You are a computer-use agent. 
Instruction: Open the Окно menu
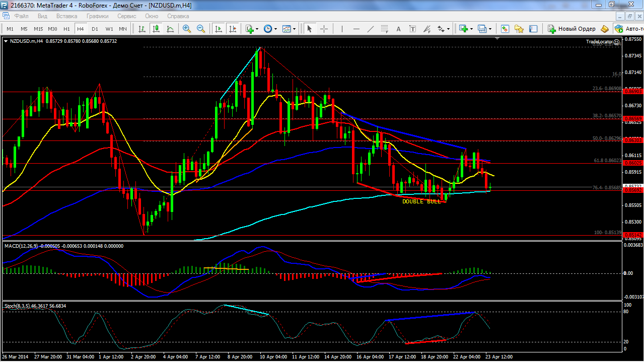tap(152, 16)
